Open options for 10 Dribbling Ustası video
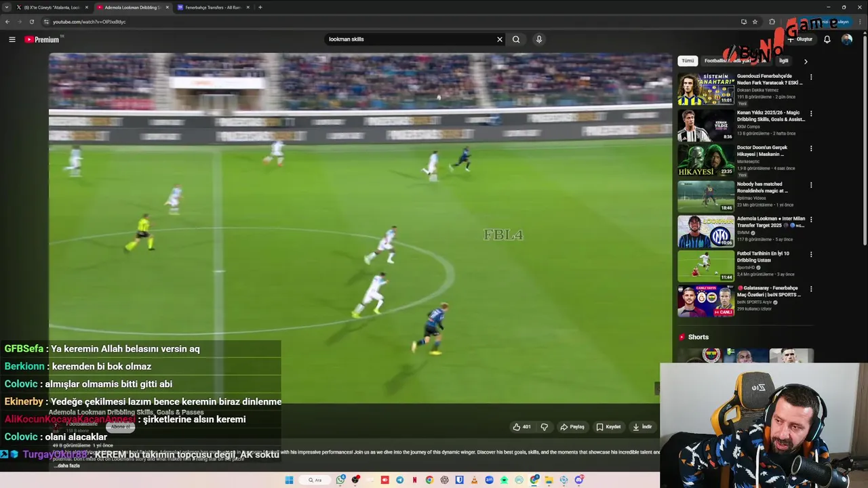This screenshot has height=488, width=868. click(x=811, y=254)
